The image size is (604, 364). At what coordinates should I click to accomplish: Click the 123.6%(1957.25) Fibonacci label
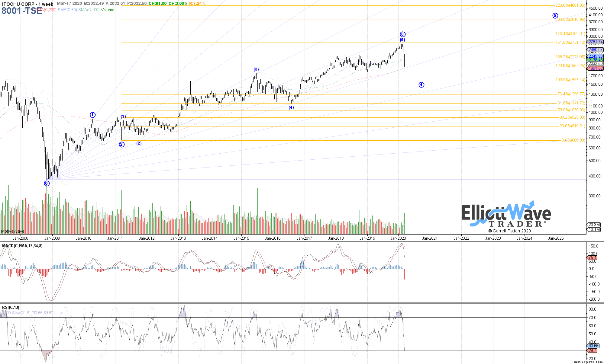tap(570, 65)
